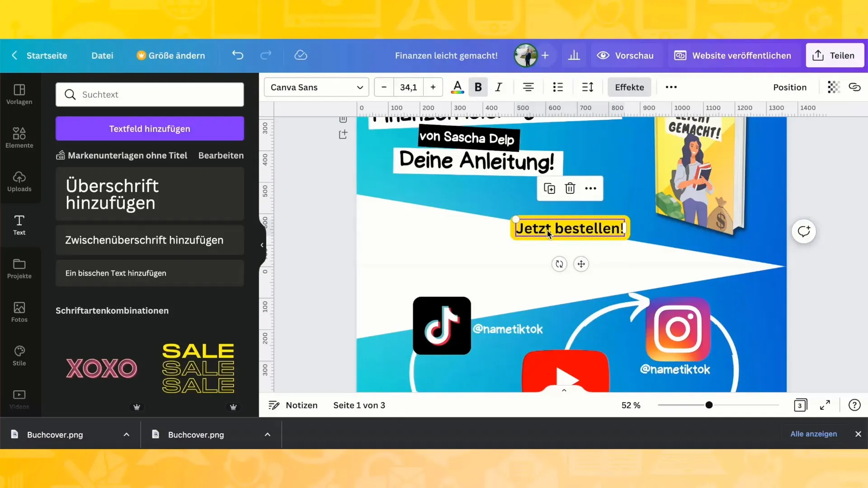Open Projekte sidebar tab
The width and height of the screenshot is (868, 488).
19,269
